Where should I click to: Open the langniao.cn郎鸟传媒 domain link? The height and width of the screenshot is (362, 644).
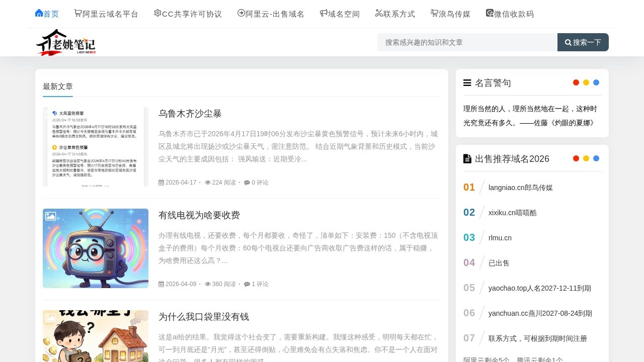pos(520,188)
